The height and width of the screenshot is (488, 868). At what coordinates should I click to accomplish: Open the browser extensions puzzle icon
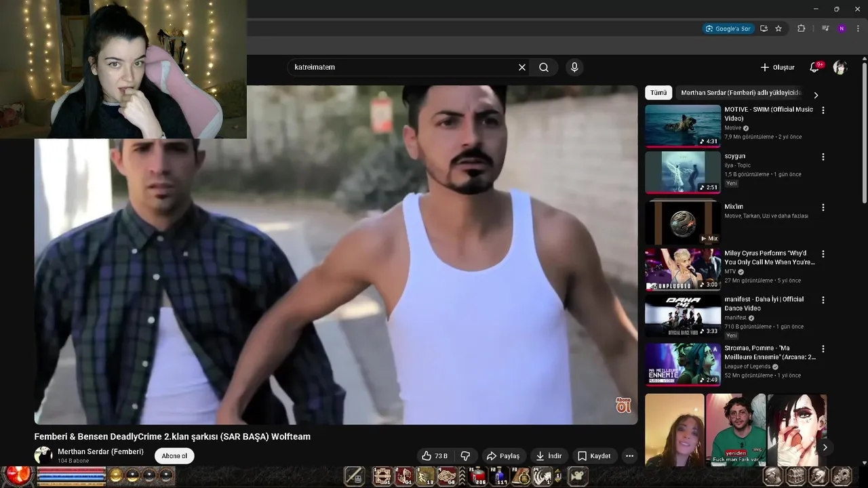tap(801, 28)
